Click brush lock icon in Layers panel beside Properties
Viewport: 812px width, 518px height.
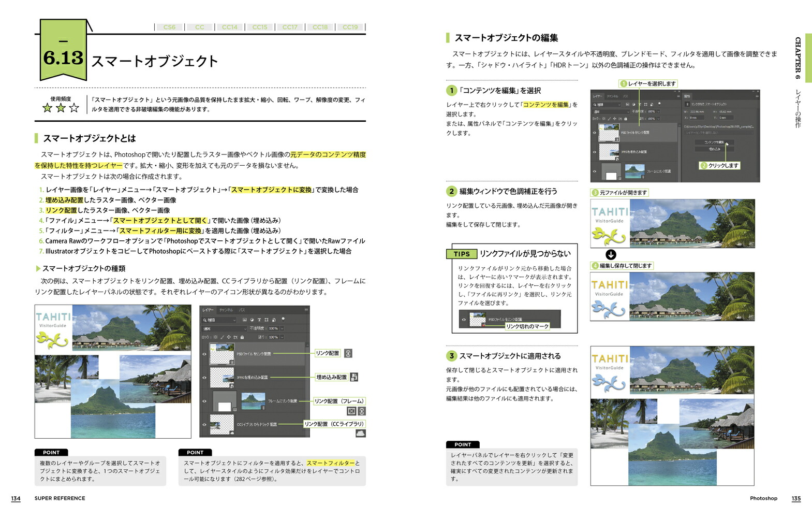click(x=609, y=119)
